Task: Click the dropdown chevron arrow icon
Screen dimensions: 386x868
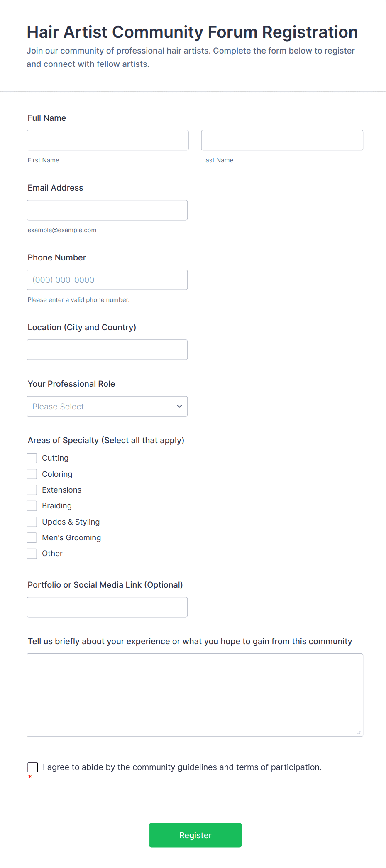Action: tap(179, 406)
